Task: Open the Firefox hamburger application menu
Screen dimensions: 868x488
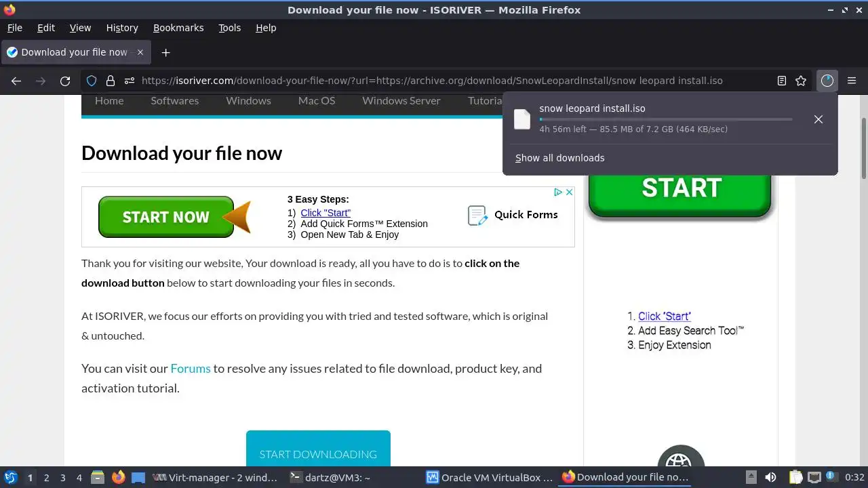Action: pos(852,81)
